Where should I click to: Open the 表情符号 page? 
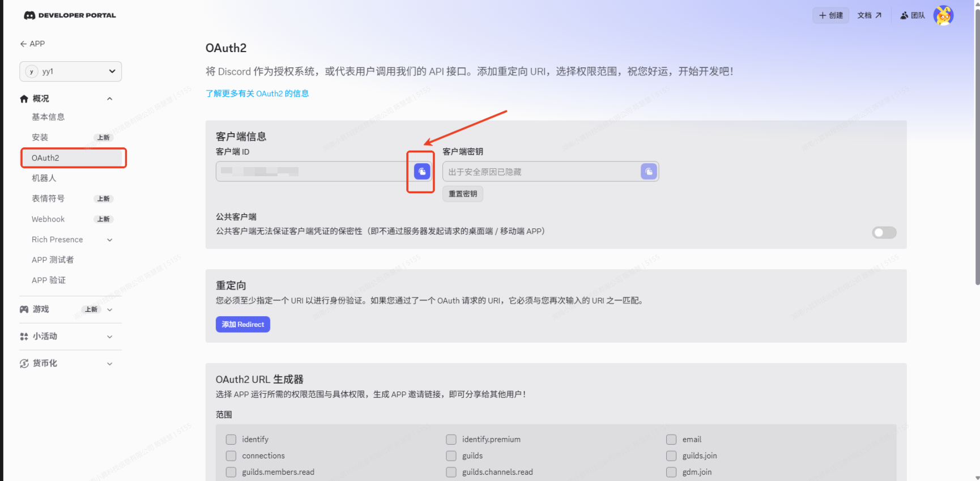click(48, 198)
